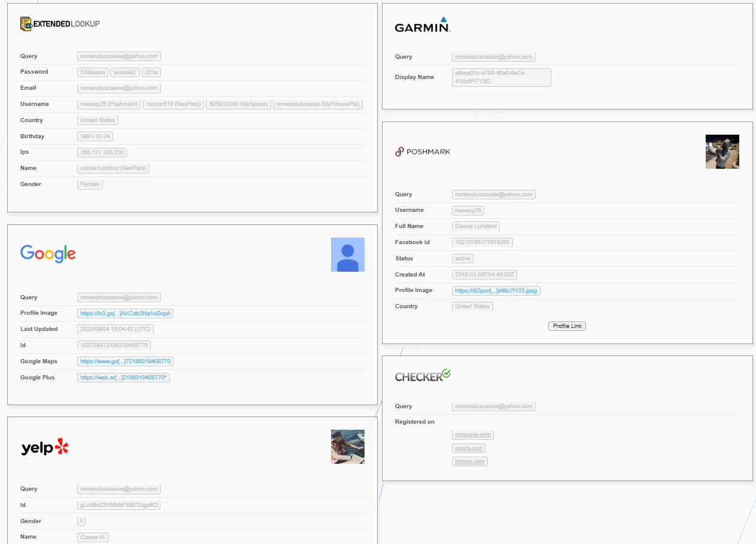
Task: Click the Google logo
Action: tap(48, 254)
